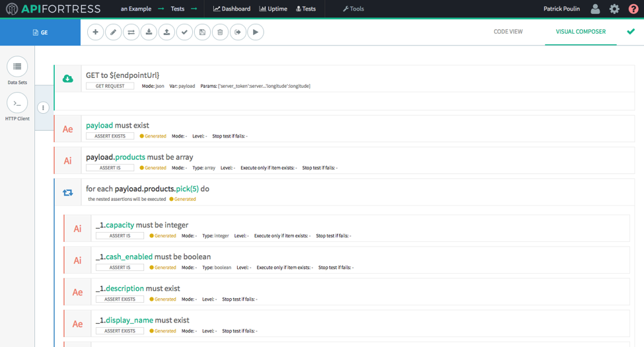Switch to the Code View tab
This screenshot has height=347, width=644.
(x=508, y=32)
